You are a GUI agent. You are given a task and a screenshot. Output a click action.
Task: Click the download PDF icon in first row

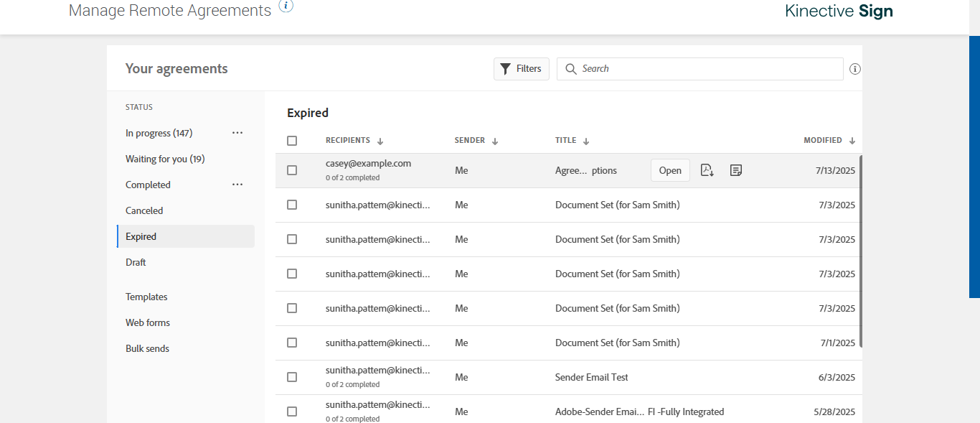(707, 170)
